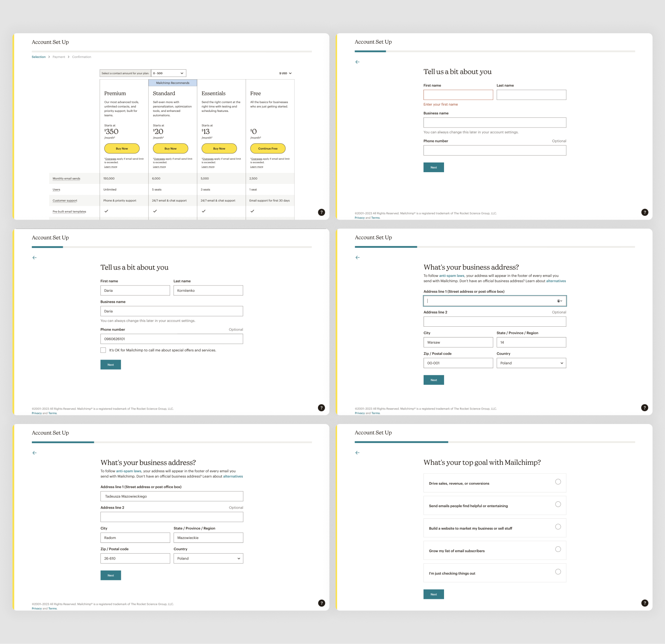Go back using arrow on the Radom address form
Viewport: 665px width, 644px height.
pyautogui.click(x=34, y=453)
